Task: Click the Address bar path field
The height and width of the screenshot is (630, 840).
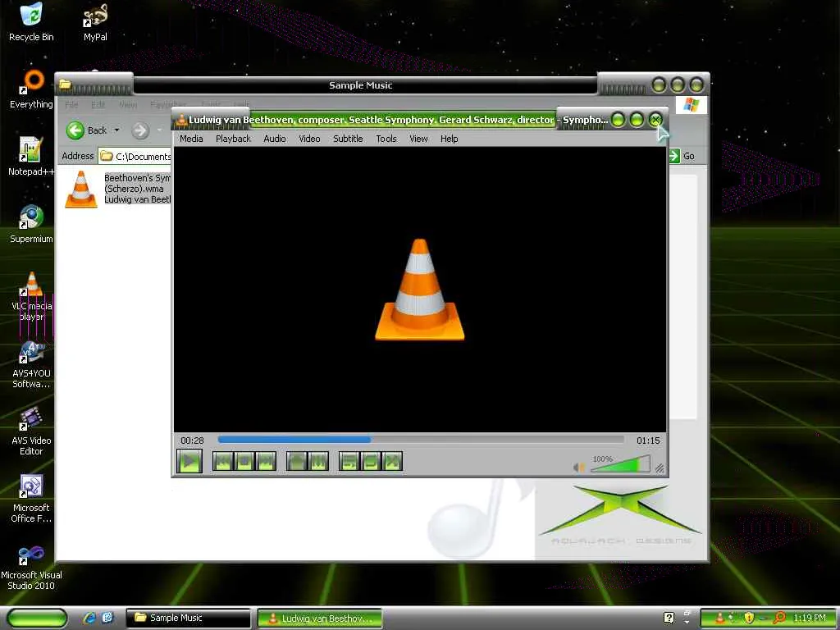Action: [135, 156]
